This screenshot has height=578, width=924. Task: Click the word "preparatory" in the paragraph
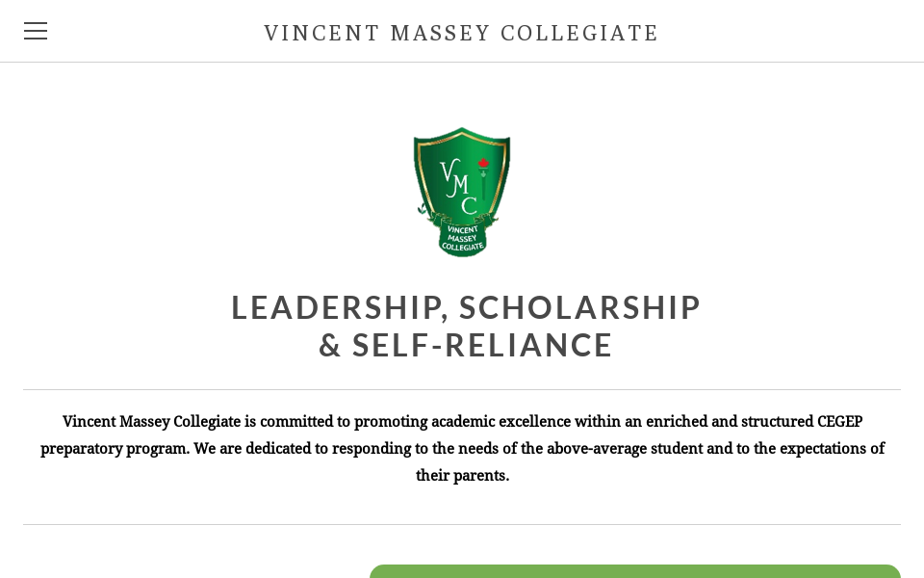81,448
